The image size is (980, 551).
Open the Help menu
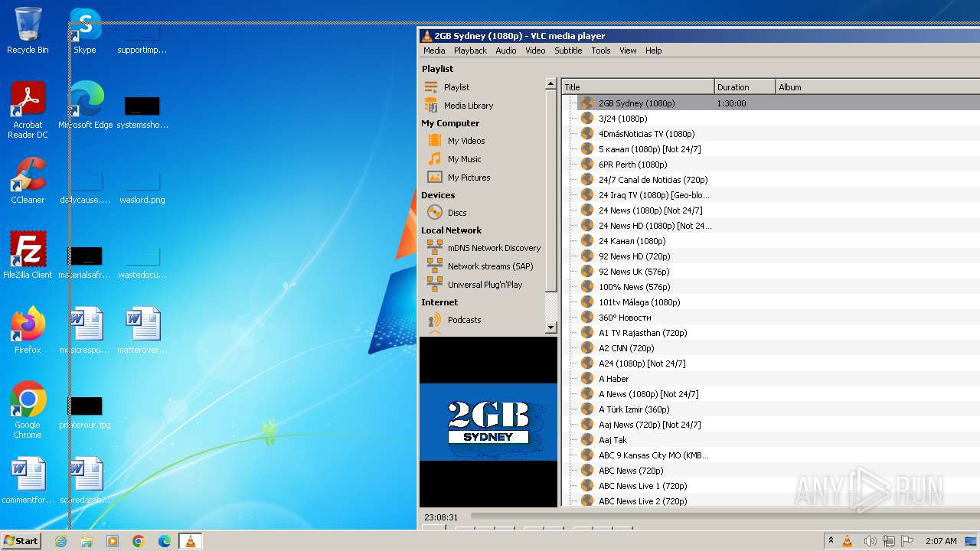654,51
